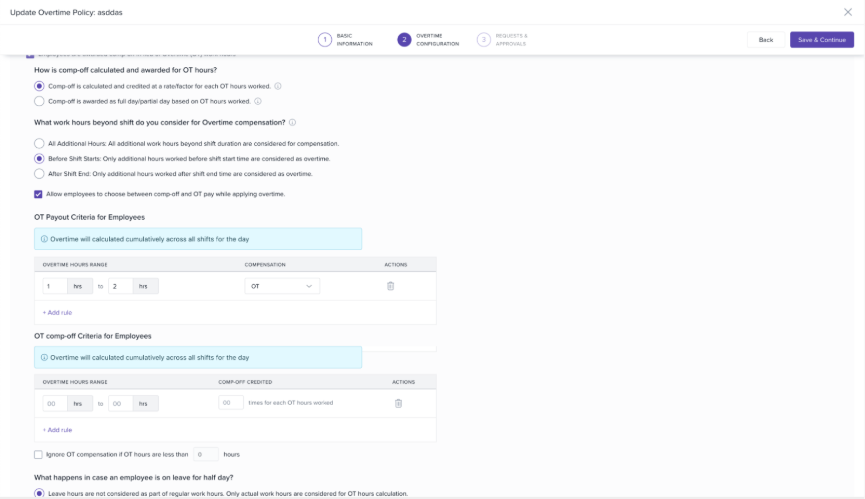Add rule under OT Payout Criteria
Image resolution: width=865 pixels, height=499 pixels.
(57, 313)
